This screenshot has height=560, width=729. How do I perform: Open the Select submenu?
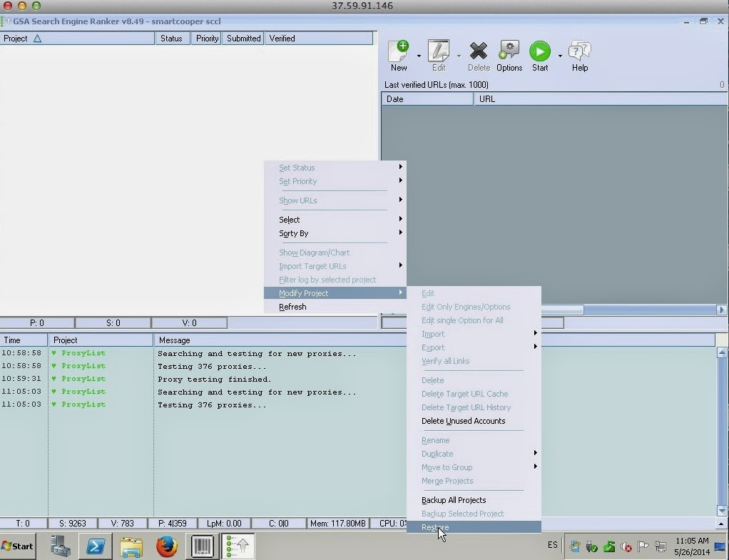335,220
